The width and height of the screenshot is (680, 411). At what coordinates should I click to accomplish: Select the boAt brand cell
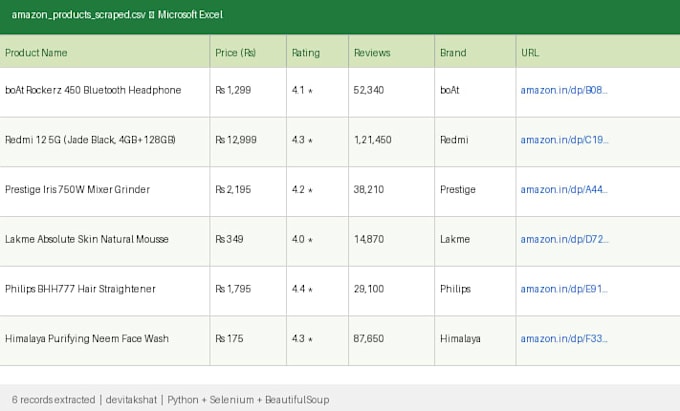[x=475, y=92]
